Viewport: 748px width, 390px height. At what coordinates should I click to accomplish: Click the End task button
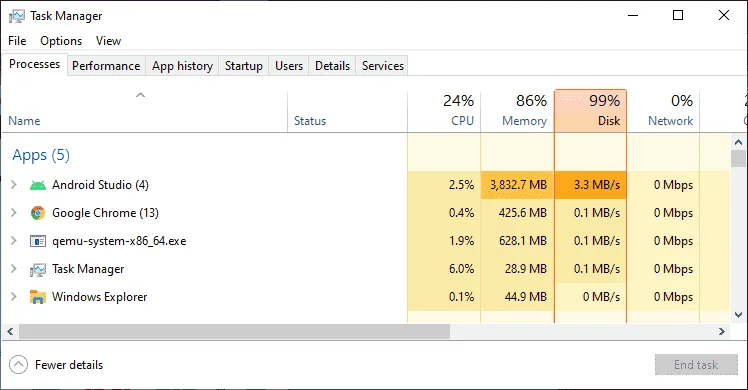pos(696,365)
